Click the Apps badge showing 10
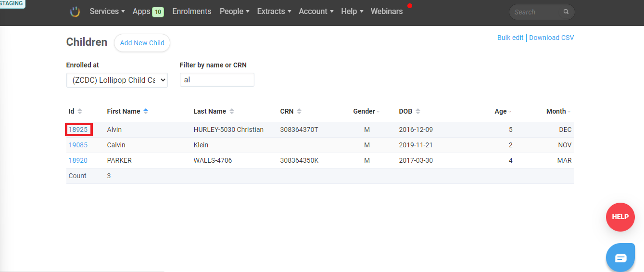 158,12
